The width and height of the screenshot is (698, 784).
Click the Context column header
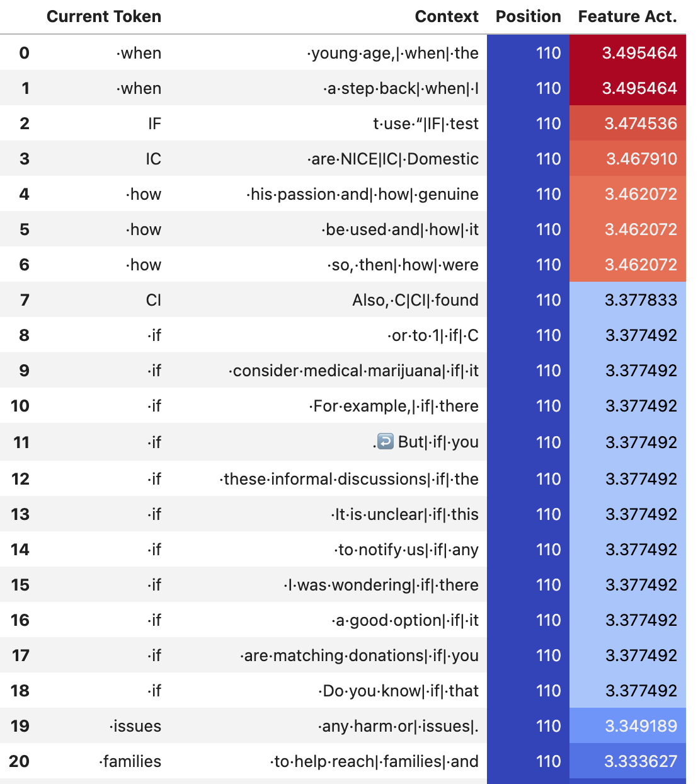447,16
